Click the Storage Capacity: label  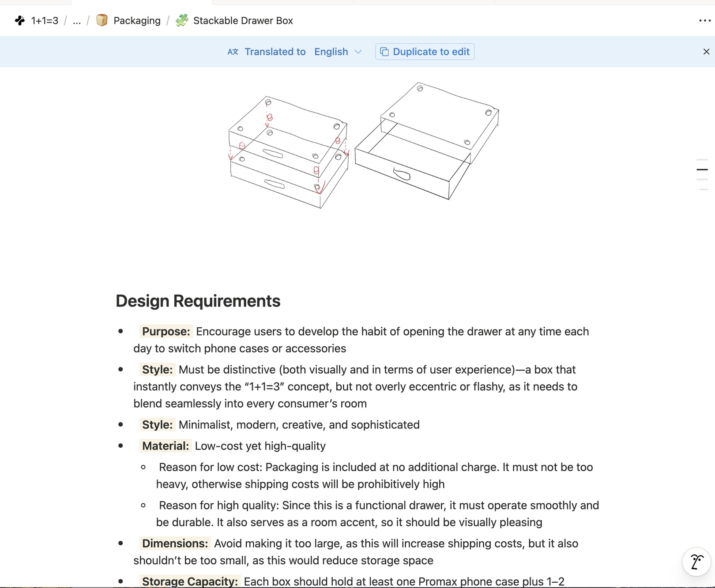pyautogui.click(x=190, y=581)
